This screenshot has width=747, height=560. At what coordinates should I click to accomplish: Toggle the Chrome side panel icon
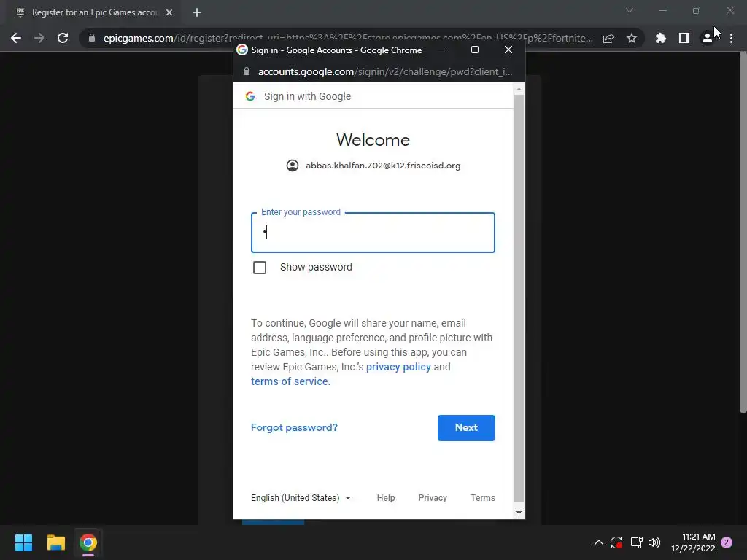point(684,38)
